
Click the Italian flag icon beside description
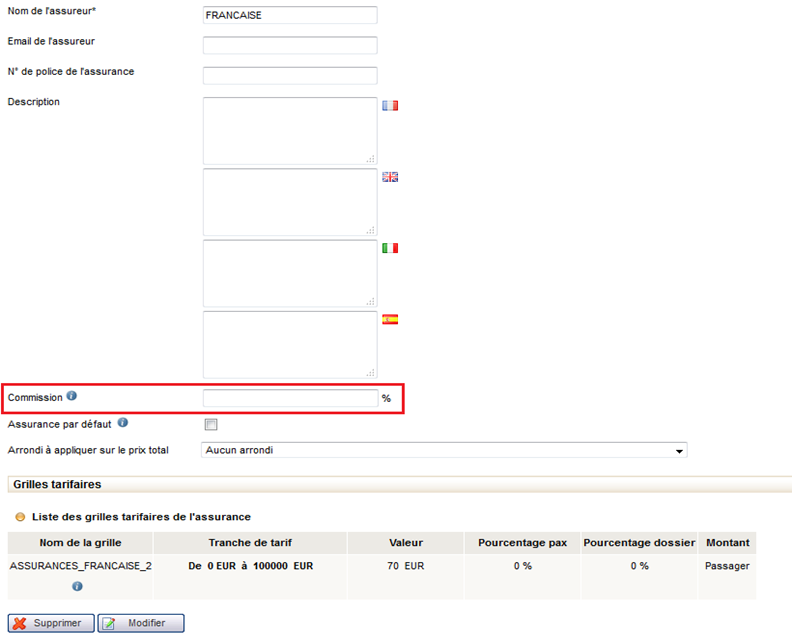pos(390,248)
